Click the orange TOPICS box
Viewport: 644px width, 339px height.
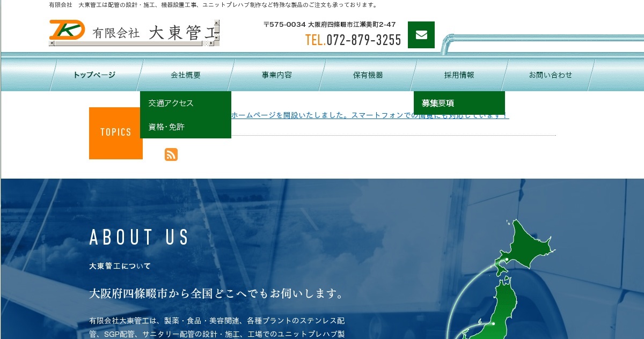116,133
